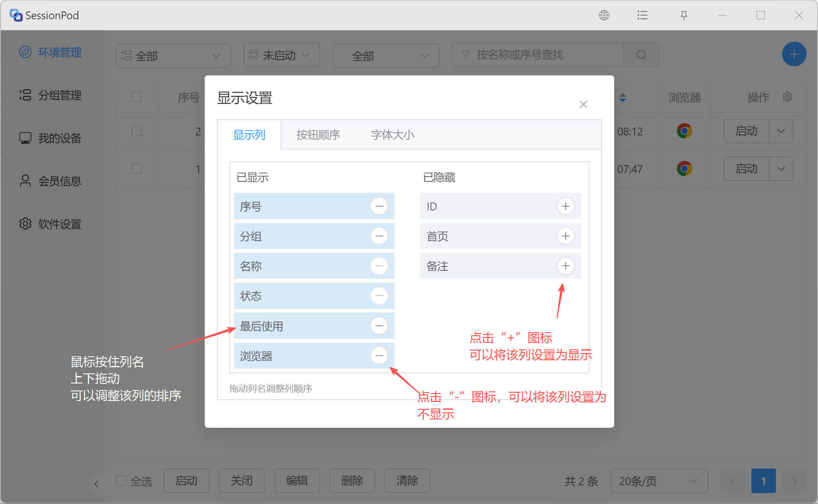Image resolution: width=818 pixels, height=504 pixels.
Task: Open the language globe icon in the title bar
Action: pos(604,15)
